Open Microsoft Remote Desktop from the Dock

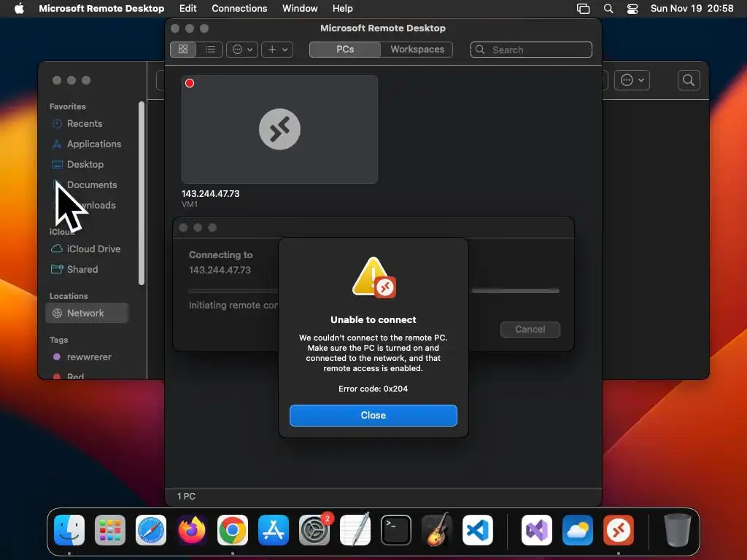619,530
